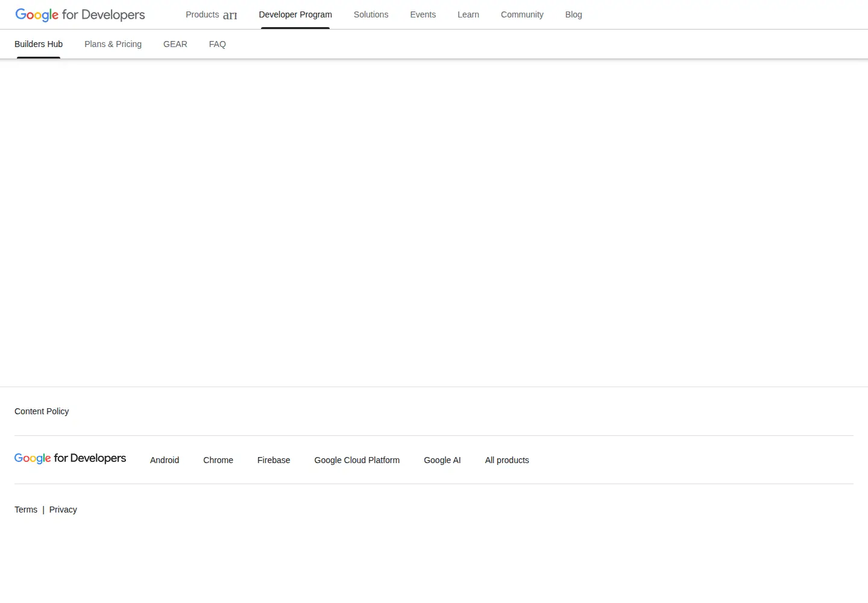Switch to the FAQ tab
868x603 pixels.
coord(218,44)
